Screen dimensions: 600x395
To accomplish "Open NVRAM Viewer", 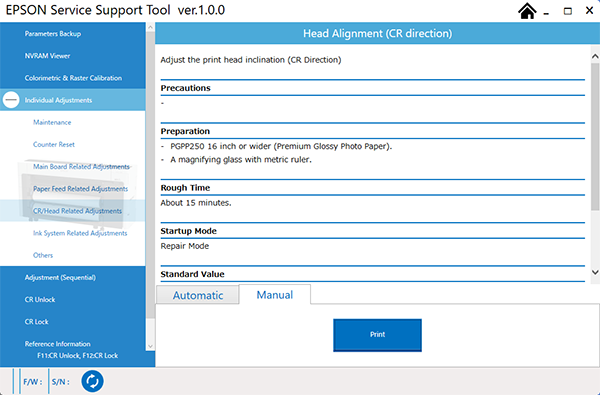I will pos(47,56).
